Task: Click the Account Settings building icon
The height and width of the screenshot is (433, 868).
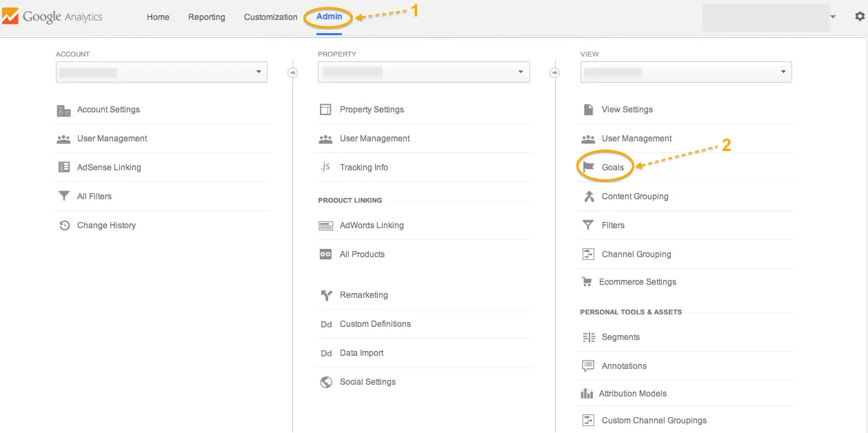Action: (x=63, y=110)
